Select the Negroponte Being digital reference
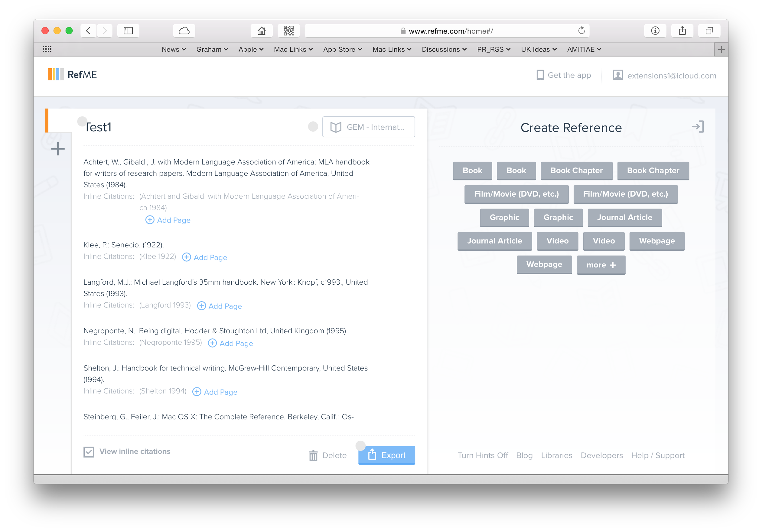762x532 pixels. [x=215, y=331]
